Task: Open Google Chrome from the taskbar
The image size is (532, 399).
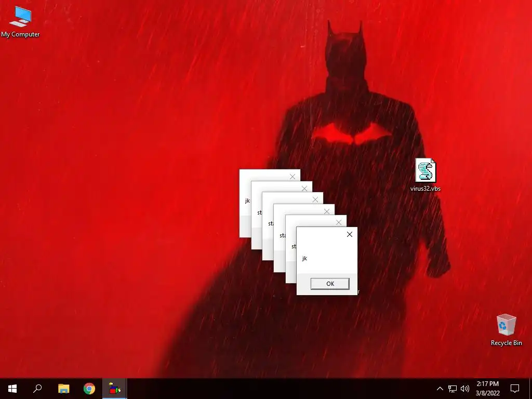Action: (89, 389)
